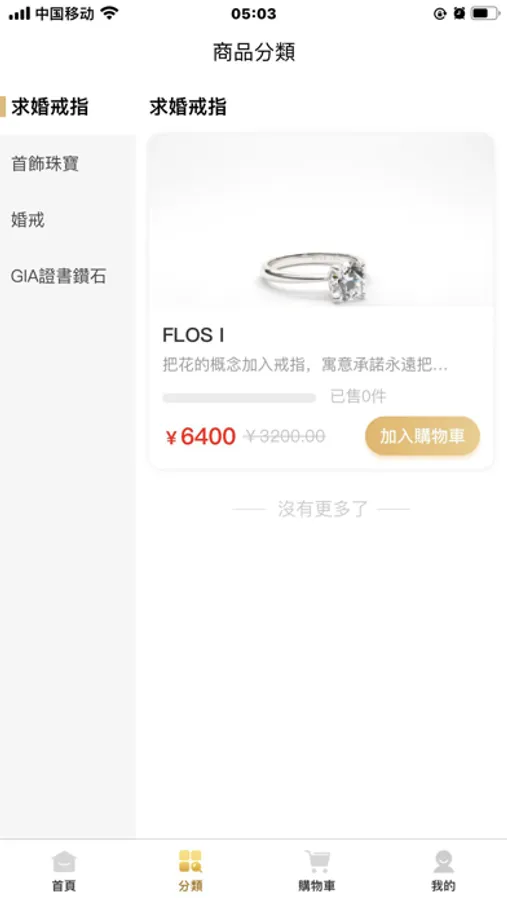
Task: Add FLOS I to cart with 加入購物車
Action: (x=423, y=436)
